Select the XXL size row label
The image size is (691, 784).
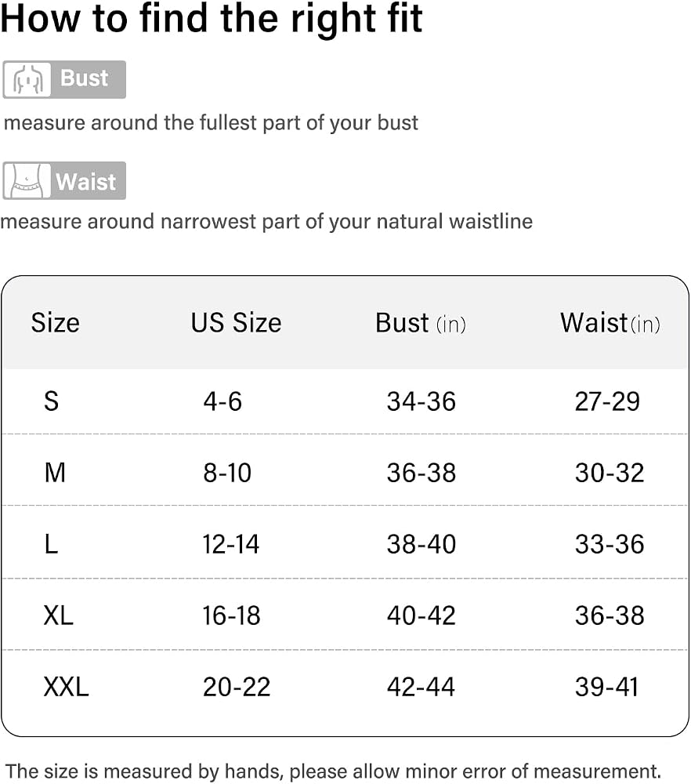tap(67, 687)
